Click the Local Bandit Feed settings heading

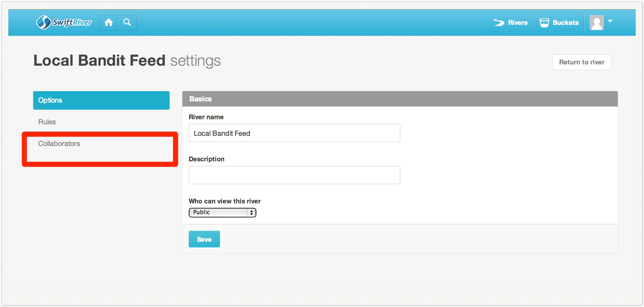(x=127, y=61)
